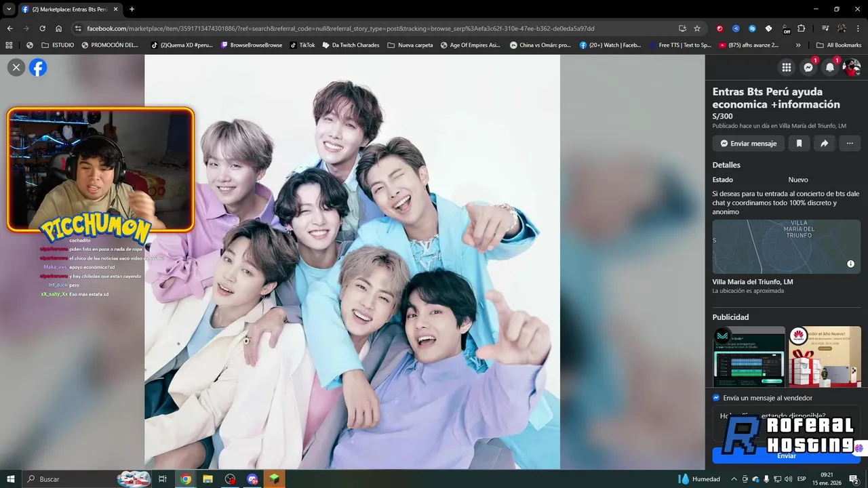Open the Chrome three-dot menu
This screenshot has width=868, height=488.
(x=858, y=28)
